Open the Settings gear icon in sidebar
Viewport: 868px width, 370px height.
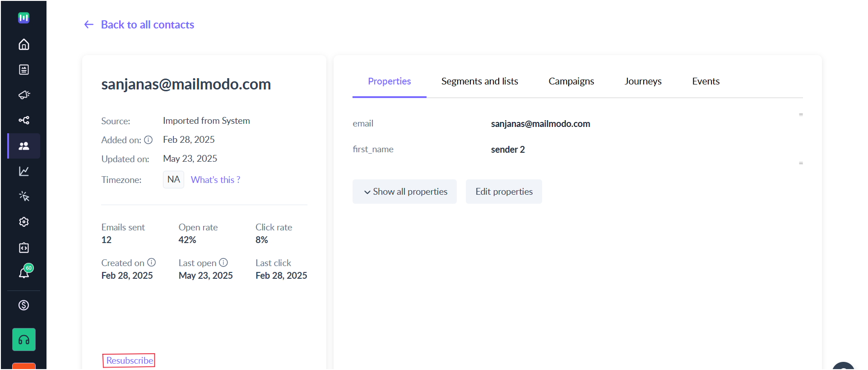coord(24,222)
